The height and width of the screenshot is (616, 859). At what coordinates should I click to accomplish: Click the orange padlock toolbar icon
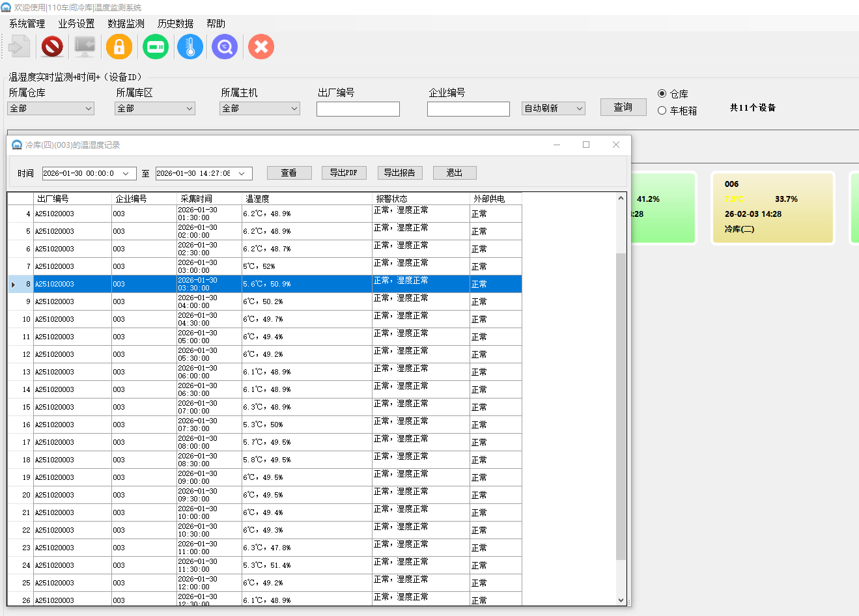119,47
